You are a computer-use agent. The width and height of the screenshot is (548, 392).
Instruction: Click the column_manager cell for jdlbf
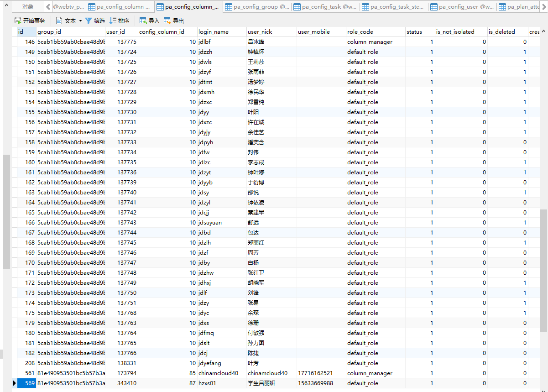point(370,42)
